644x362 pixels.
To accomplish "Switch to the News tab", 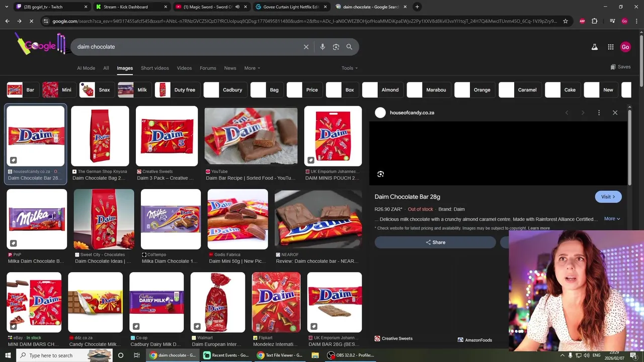I will pyautogui.click(x=230, y=68).
